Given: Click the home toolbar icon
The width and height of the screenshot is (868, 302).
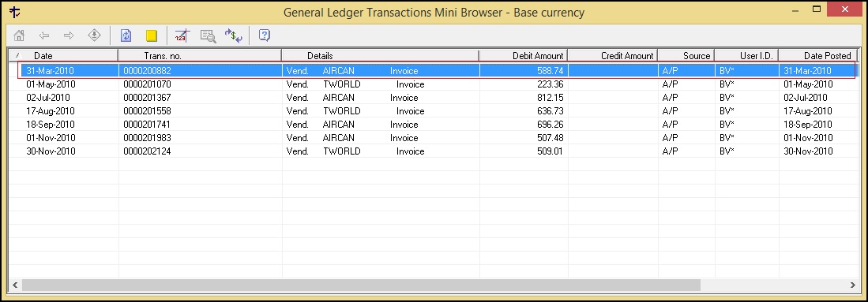Looking at the screenshot, I should coord(20,36).
